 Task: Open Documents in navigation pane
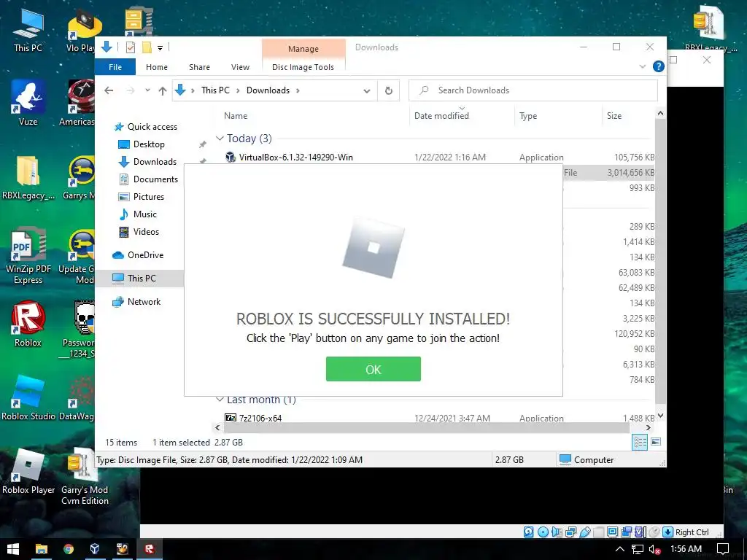(155, 179)
